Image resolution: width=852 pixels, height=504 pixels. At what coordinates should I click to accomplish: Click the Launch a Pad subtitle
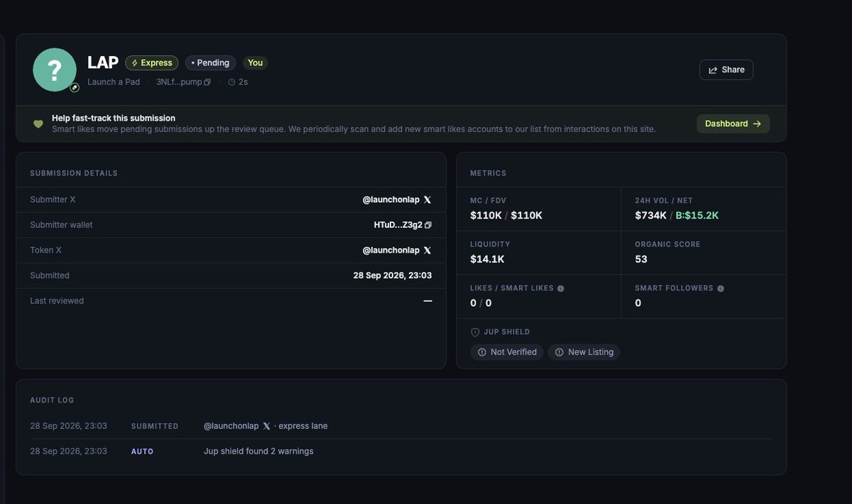(x=114, y=82)
